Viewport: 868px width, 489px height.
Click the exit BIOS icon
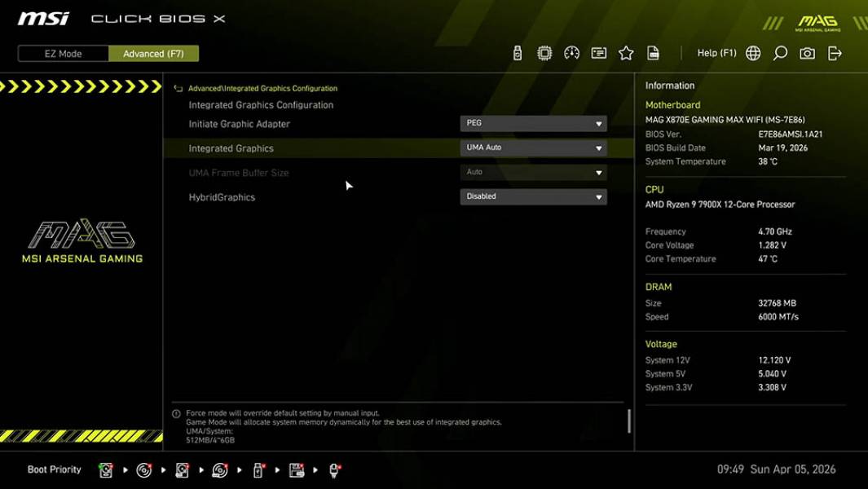click(x=834, y=52)
